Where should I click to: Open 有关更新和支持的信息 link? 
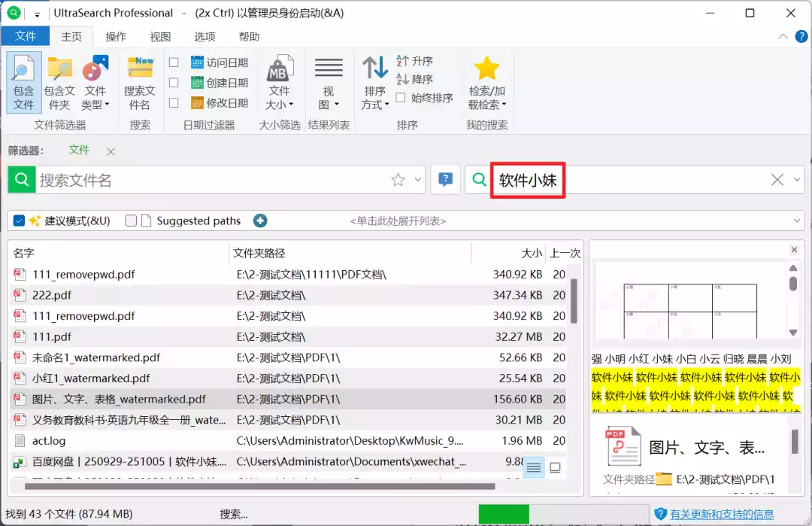tap(722, 514)
